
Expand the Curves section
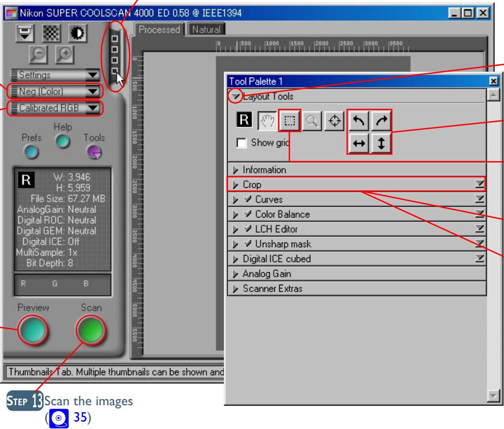(235, 199)
